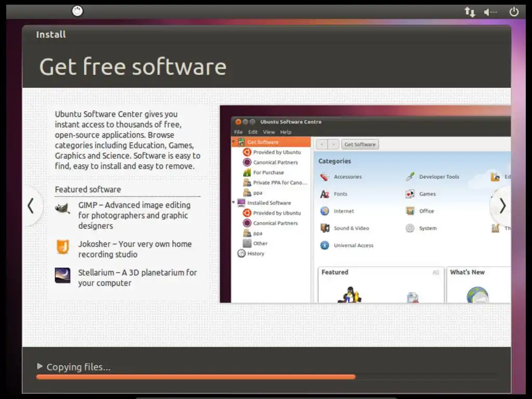
Task: Click the What's New globe thumbnail
Action: [x=477, y=295]
